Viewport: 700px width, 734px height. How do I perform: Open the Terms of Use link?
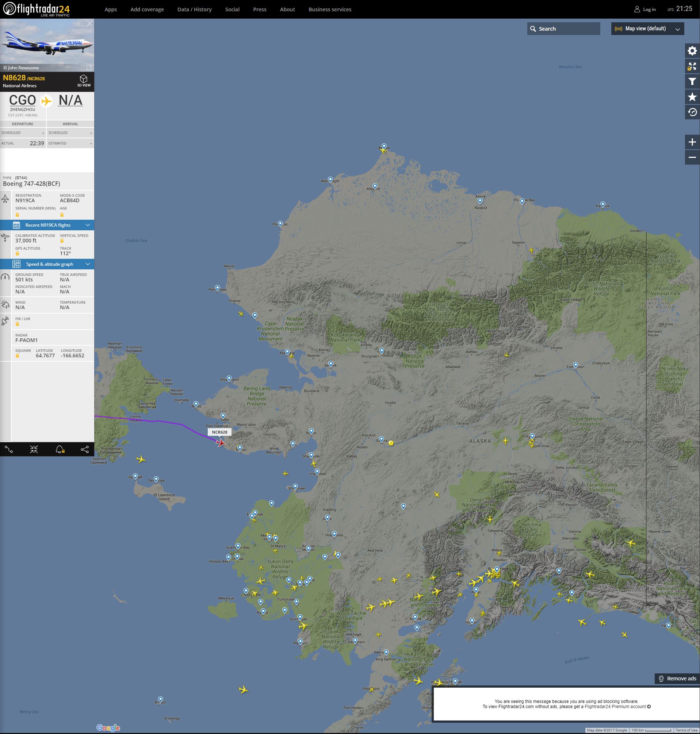686,730
